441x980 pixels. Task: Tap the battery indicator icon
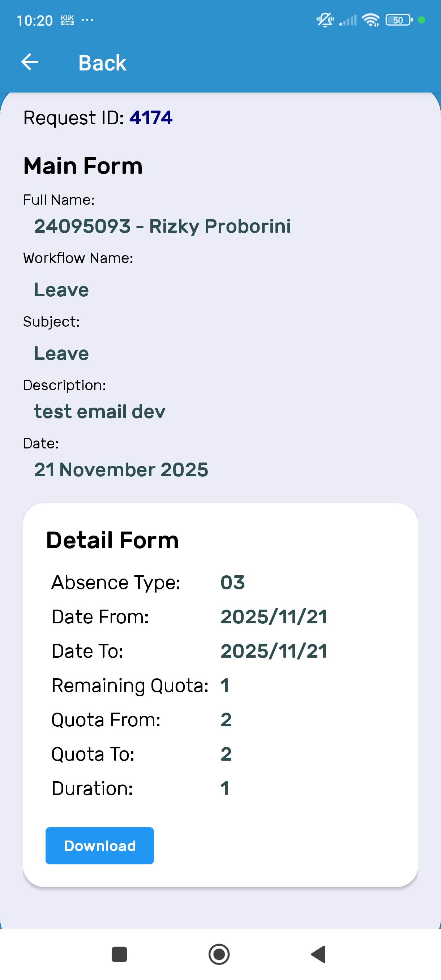tap(398, 20)
